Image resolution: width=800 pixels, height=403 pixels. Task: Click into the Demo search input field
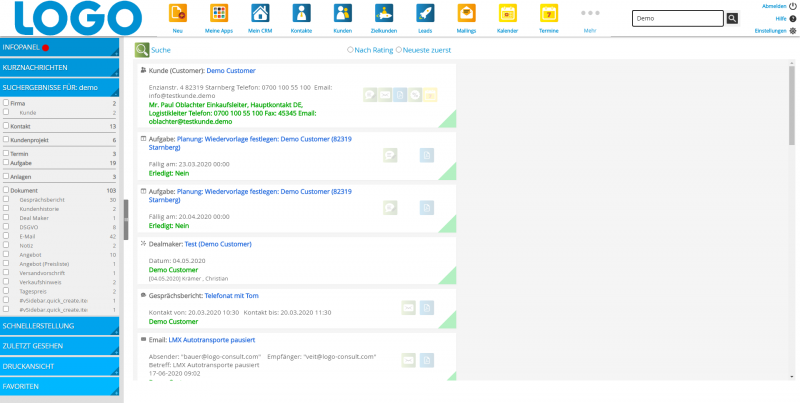point(677,19)
